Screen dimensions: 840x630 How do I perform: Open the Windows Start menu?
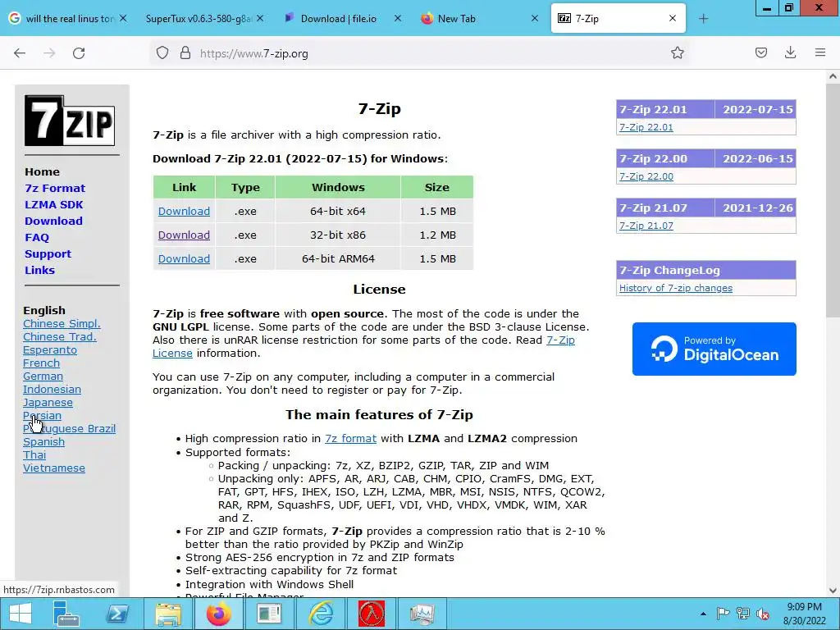coord(21,614)
